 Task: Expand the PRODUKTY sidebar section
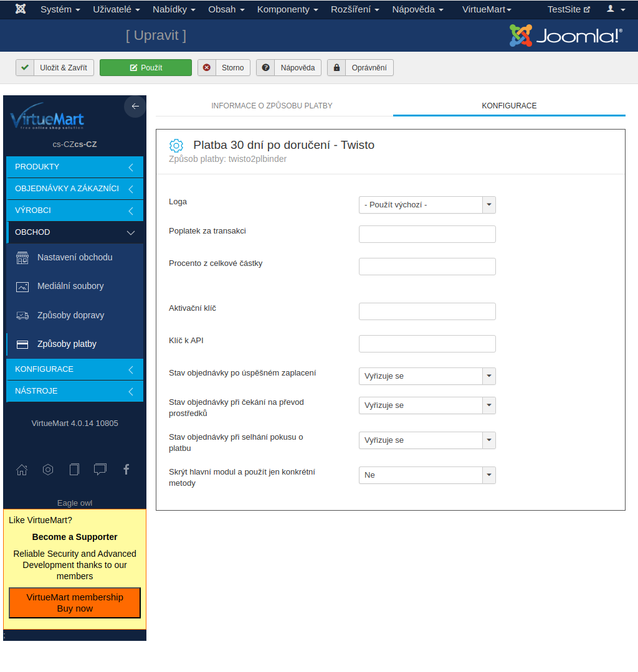(x=75, y=167)
